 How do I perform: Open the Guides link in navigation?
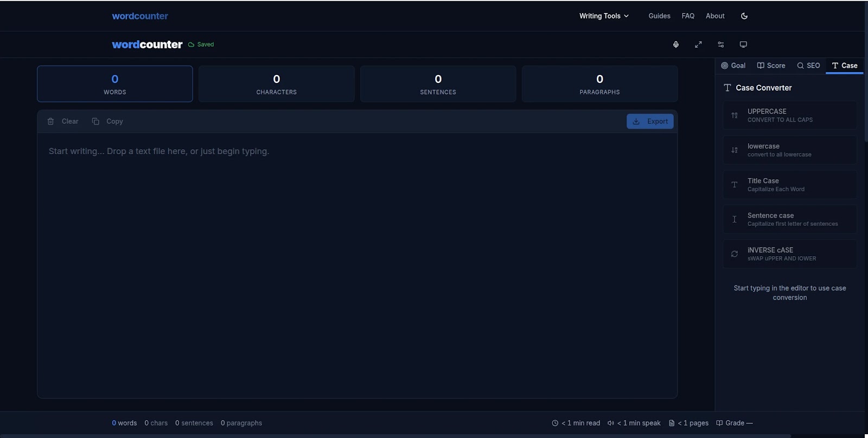(x=659, y=16)
